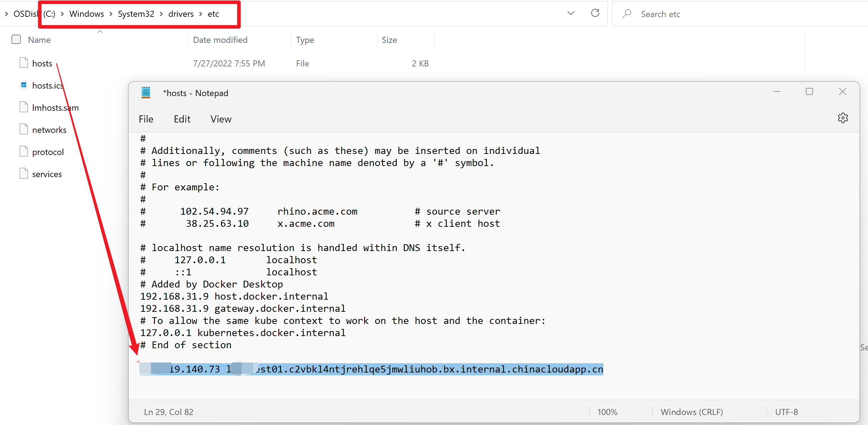Screen dimensions: 868x425
Task: Open Notepad settings gear icon
Action: point(843,118)
